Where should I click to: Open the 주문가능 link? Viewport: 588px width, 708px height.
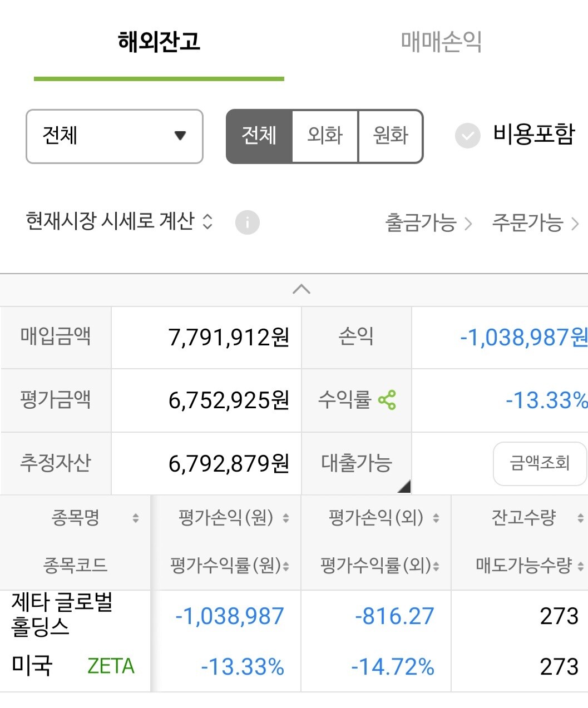535,223
